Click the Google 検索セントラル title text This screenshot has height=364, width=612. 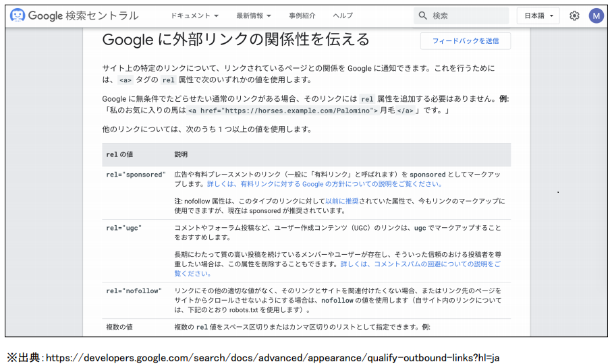[83, 16]
